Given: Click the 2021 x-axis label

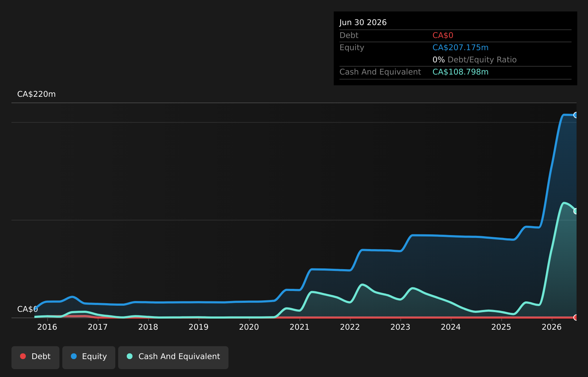Looking at the screenshot, I should pos(299,327).
